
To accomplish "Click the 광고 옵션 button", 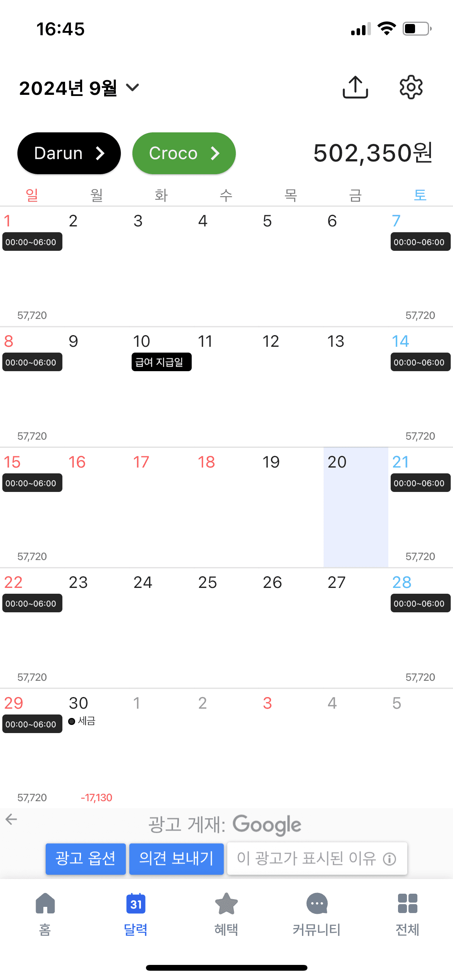I will tap(86, 858).
